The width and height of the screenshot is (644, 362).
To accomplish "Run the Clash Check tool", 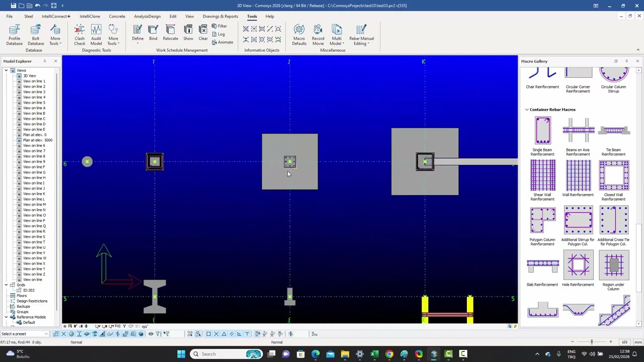I will point(79,35).
